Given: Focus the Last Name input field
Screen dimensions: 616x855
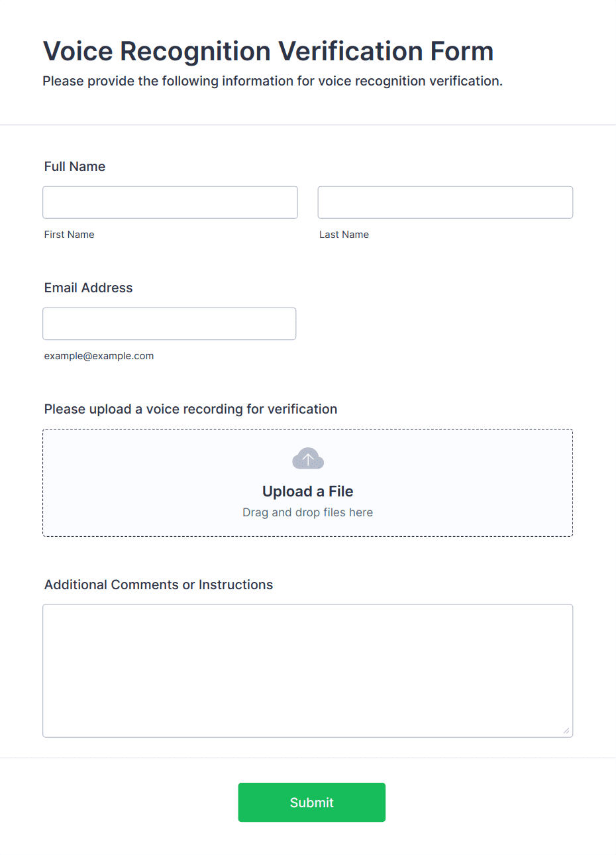Looking at the screenshot, I should 445,202.
